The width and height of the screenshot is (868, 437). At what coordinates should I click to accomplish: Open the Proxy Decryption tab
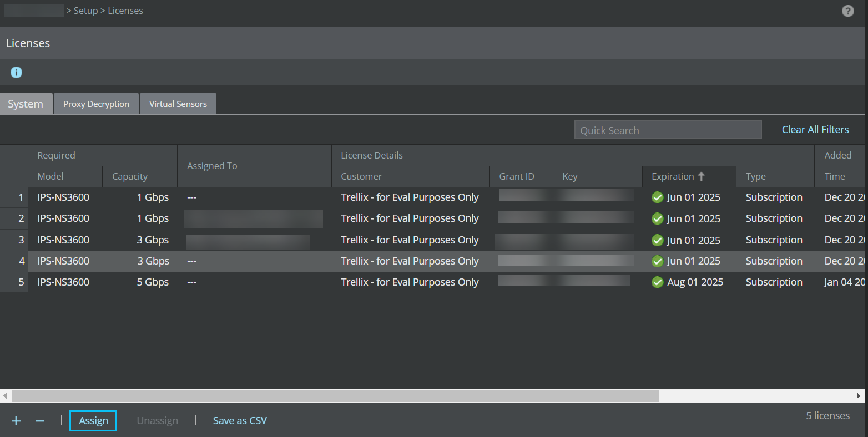click(96, 104)
